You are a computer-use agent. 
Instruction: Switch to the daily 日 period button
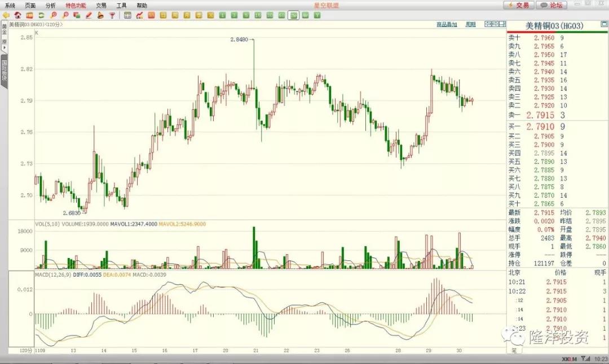[x=163, y=16]
